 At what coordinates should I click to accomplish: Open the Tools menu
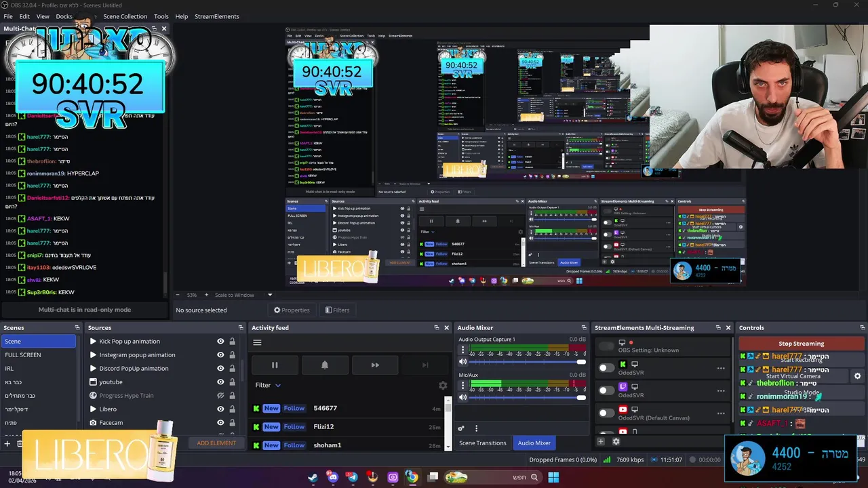(x=161, y=16)
